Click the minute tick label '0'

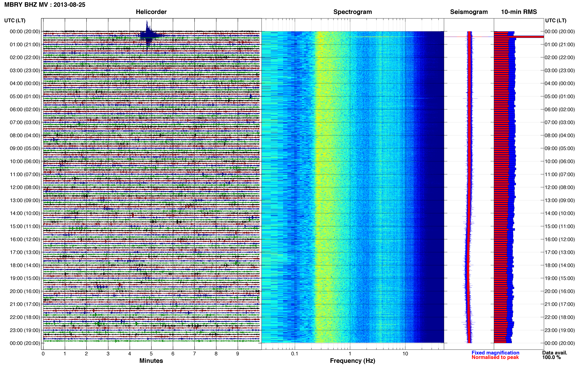tap(43, 354)
